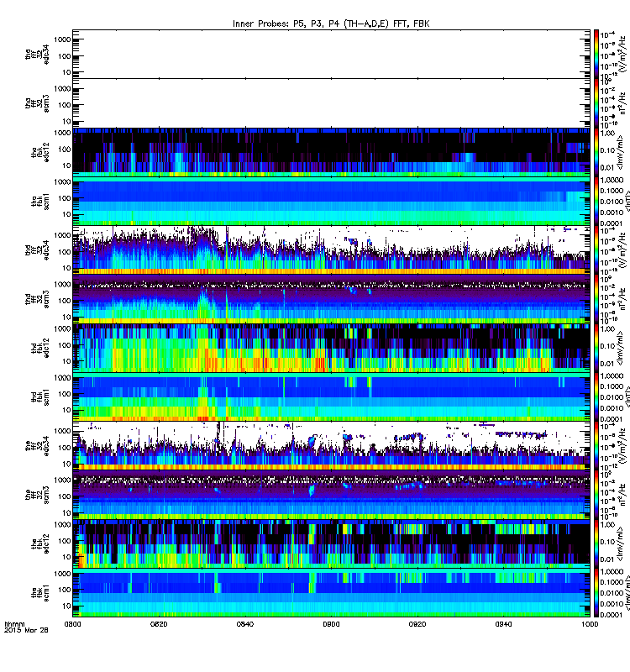630x672 pixels.
Task: Click the 1000 frequency tick of tha fff edc34 panel
Action: coord(62,39)
